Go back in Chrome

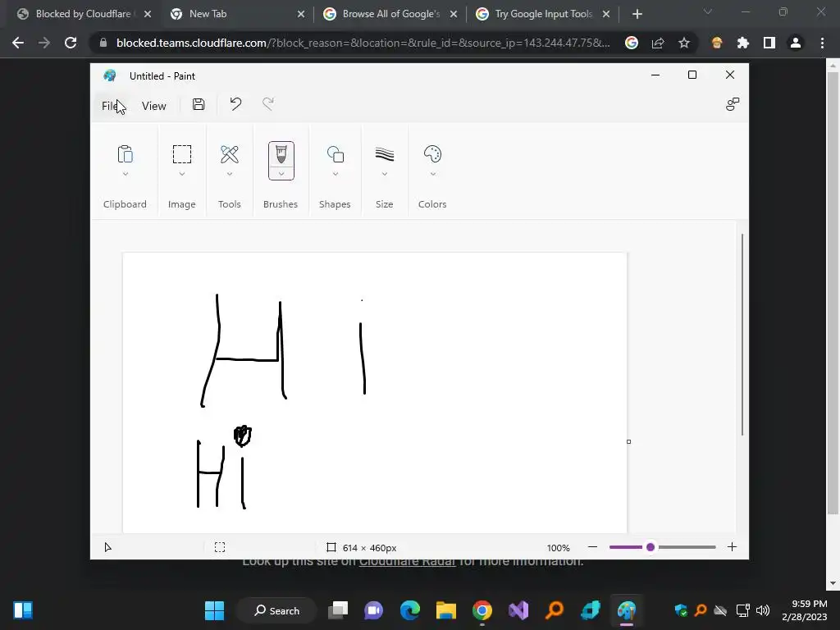18,43
